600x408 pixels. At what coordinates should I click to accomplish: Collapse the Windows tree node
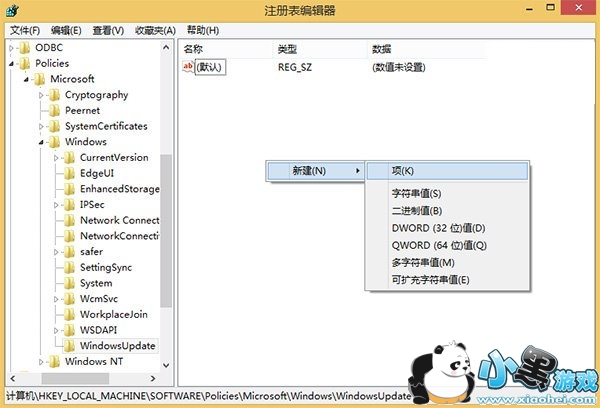41,142
